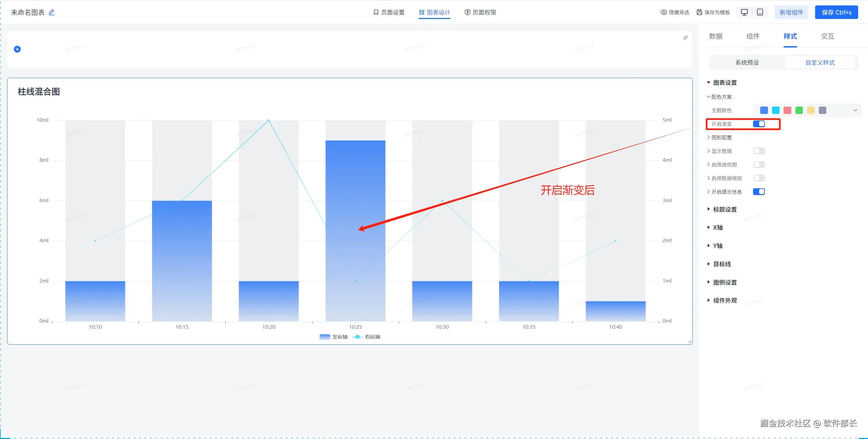Enable the 显示数据 toggle
This screenshot has height=439, width=868.
point(759,151)
